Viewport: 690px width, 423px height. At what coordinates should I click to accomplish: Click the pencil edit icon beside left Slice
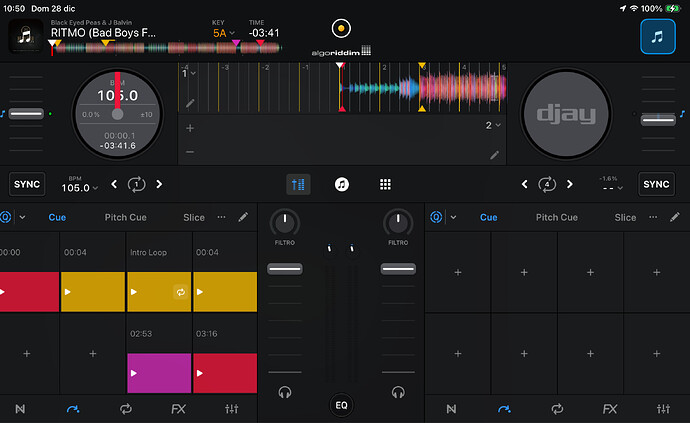coord(243,217)
